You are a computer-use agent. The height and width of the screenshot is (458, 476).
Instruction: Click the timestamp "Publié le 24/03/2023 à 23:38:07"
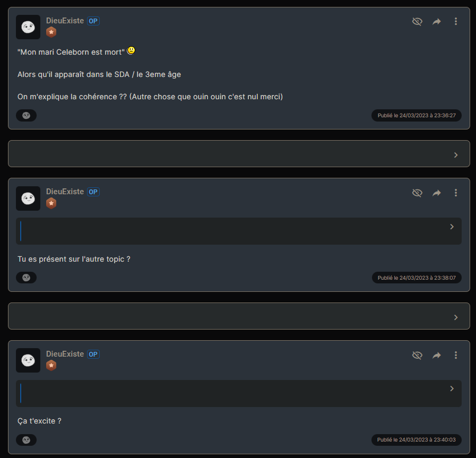click(x=416, y=278)
